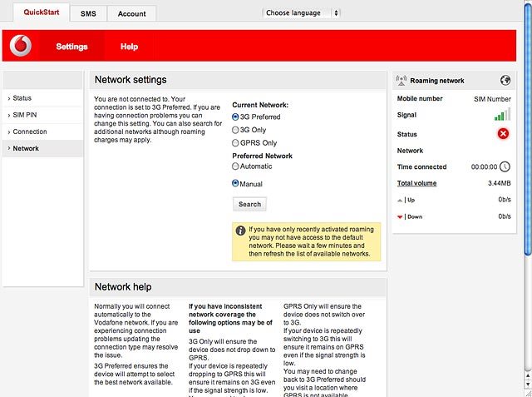Click the Search button
Image resolution: width=532 pixels, height=397 pixels.
coord(249,204)
